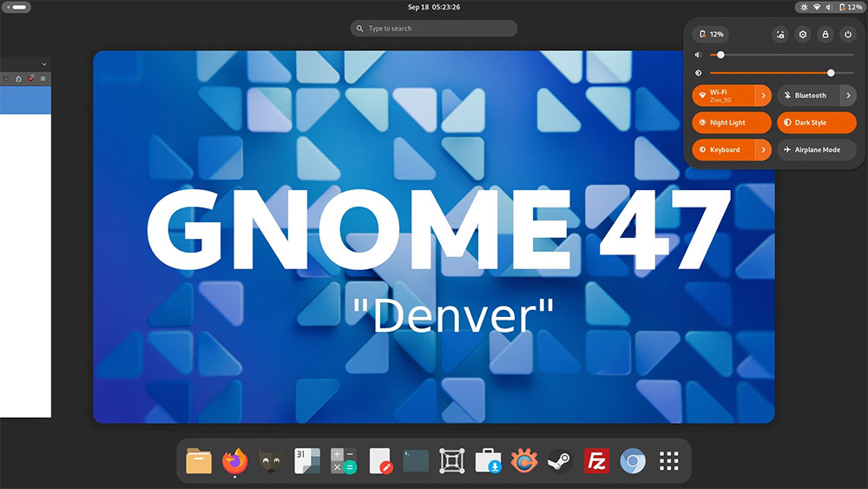Select the GNOME 47 Denver workspace thumbnail
The height and width of the screenshot is (489, 868).
pos(433,236)
